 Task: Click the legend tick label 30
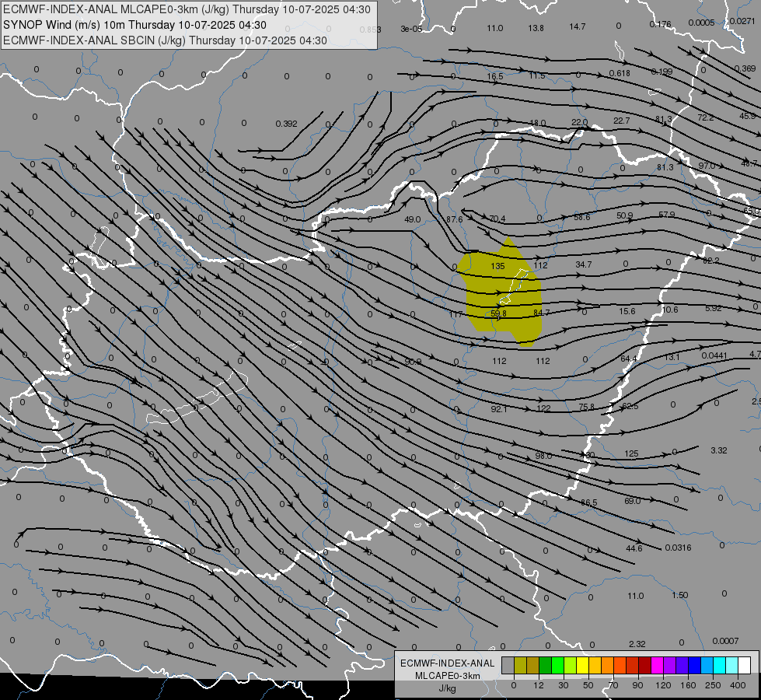click(x=563, y=685)
